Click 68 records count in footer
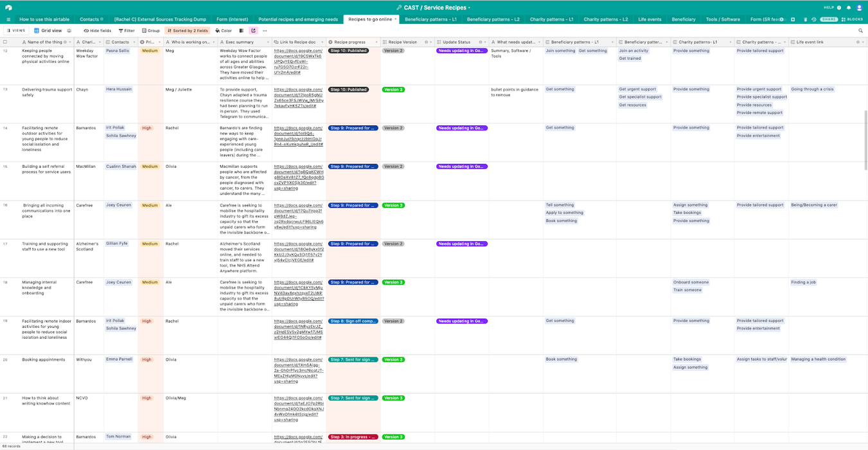The width and height of the screenshot is (868, 450). point(11,446)
